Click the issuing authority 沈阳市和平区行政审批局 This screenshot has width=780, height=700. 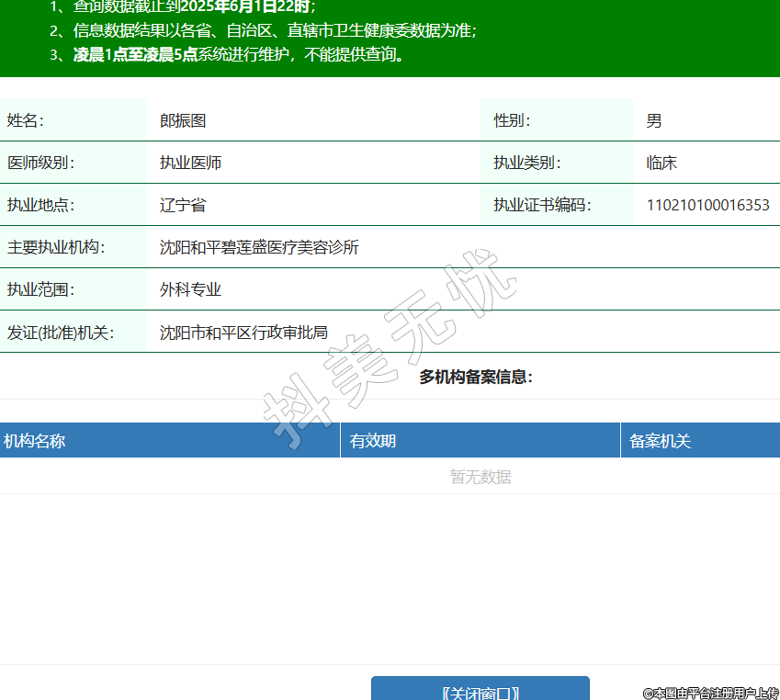243,333
